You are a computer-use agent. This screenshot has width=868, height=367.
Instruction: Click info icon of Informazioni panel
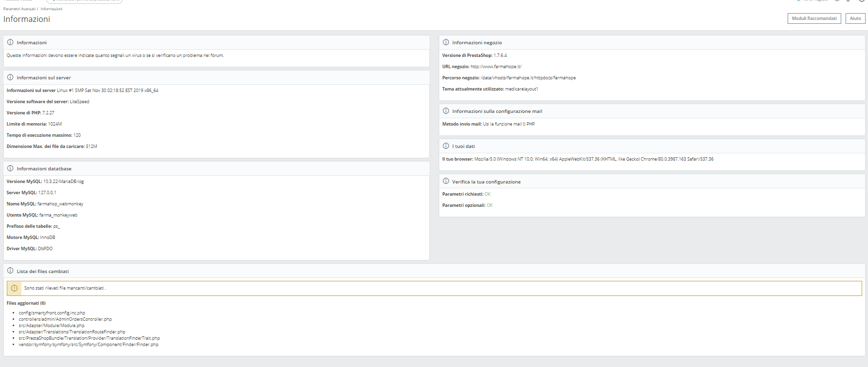coord(10,42)
